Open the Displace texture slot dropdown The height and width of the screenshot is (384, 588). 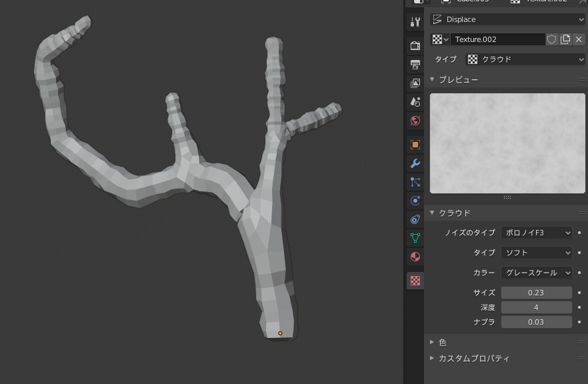(x=508, y=19)
